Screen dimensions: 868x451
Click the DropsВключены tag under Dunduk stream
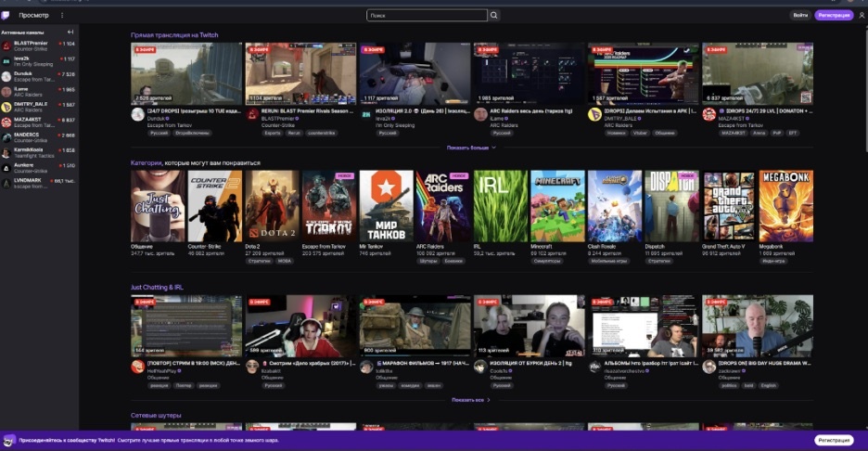(x=192, y=133)
